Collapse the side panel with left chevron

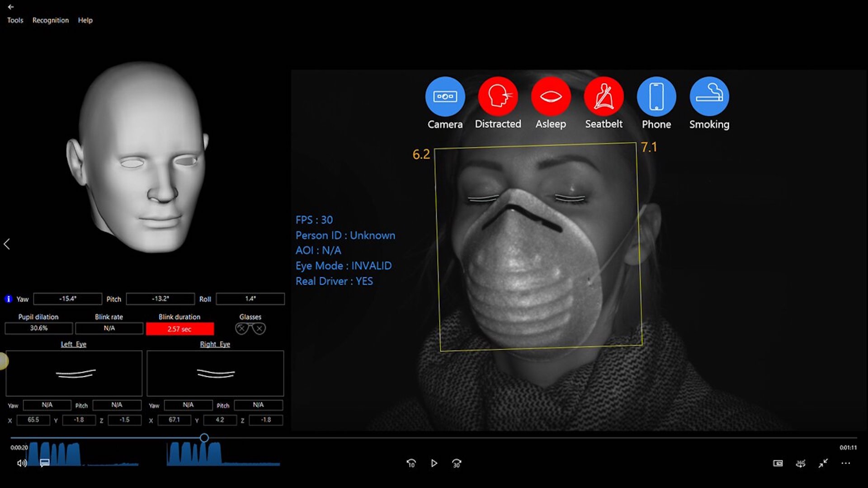pyautogui.click(x=7, y=244)
